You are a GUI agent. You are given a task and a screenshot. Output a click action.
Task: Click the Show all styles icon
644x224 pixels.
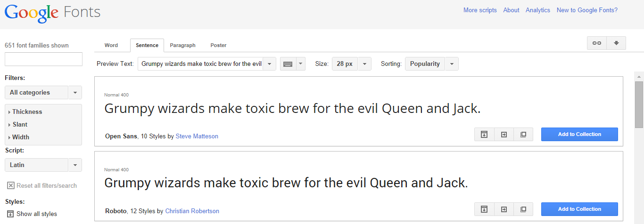[x=10, y=214]
